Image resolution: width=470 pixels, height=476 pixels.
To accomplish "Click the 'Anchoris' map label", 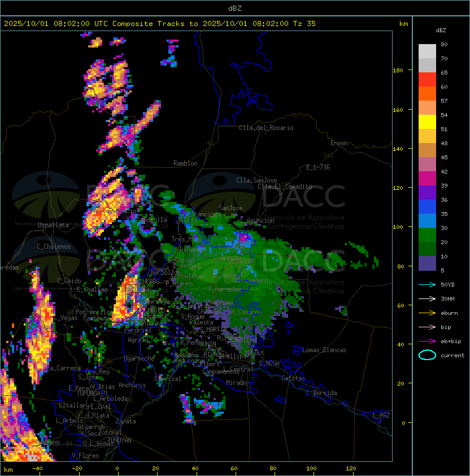I will (x=132, y=385).
